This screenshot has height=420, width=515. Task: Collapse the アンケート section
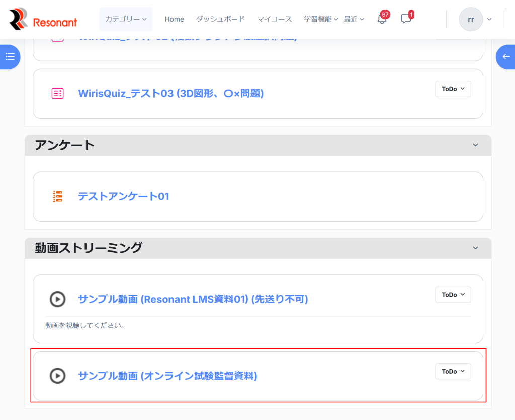point(475,145)
